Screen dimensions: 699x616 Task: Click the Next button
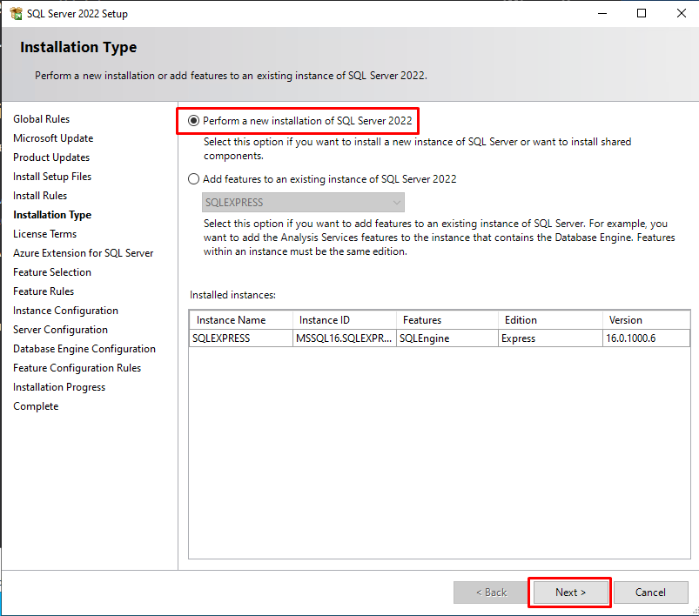pyautogui.click(x=570, y=593)
